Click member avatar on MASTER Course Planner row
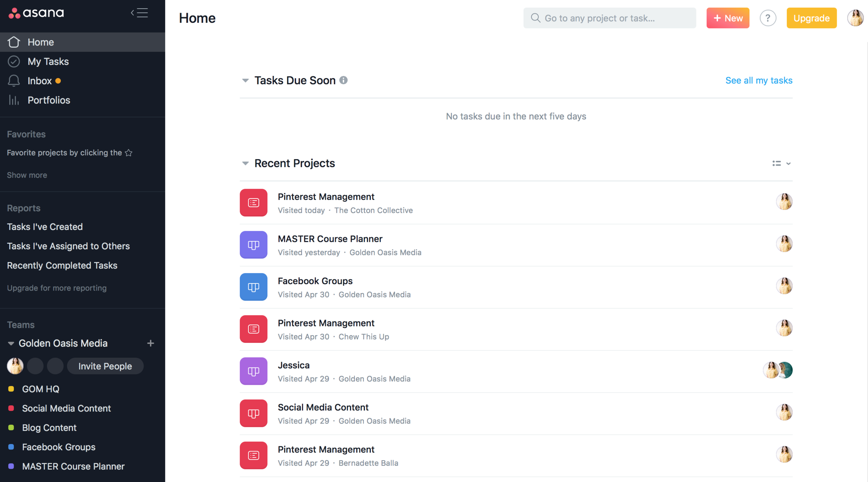The width and height of the screenshot is (868, 482). click(784, 244)
